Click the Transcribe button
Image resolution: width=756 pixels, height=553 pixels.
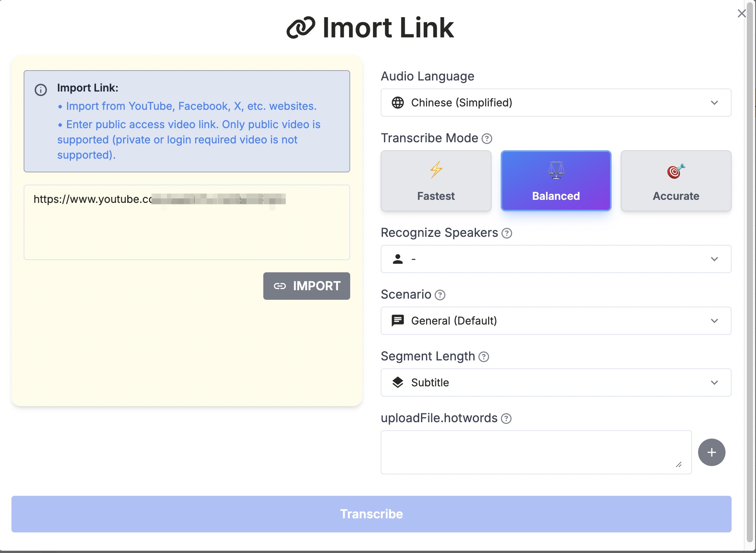click(371, 514)
